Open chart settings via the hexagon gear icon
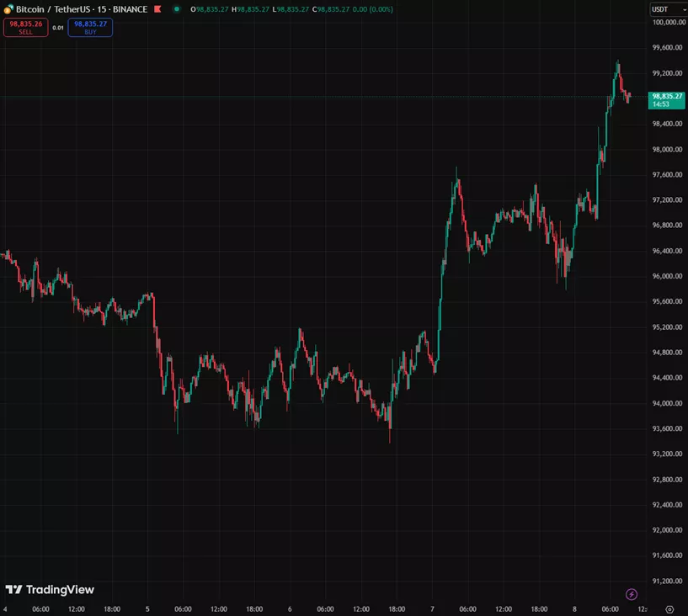688x616 pixels. pos(669,608)
